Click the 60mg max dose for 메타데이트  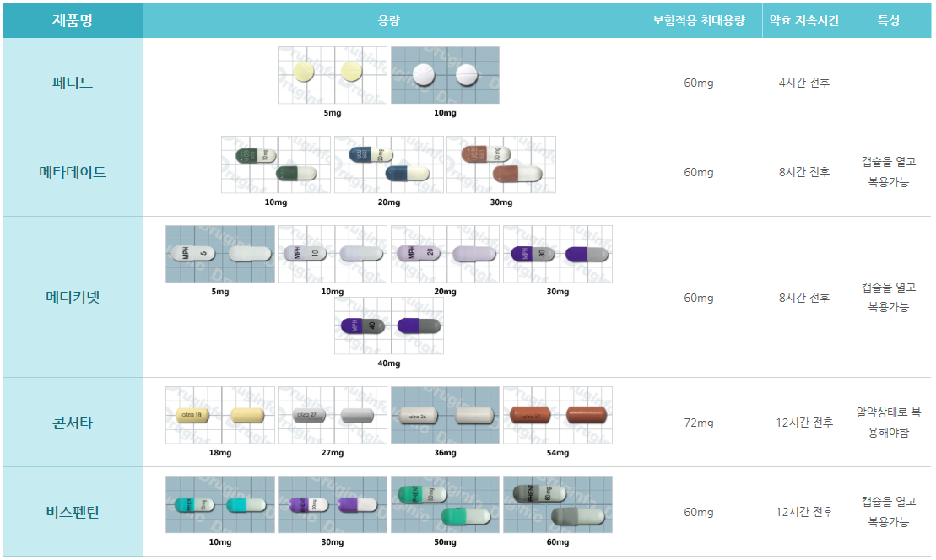click(x=699, y=172)
